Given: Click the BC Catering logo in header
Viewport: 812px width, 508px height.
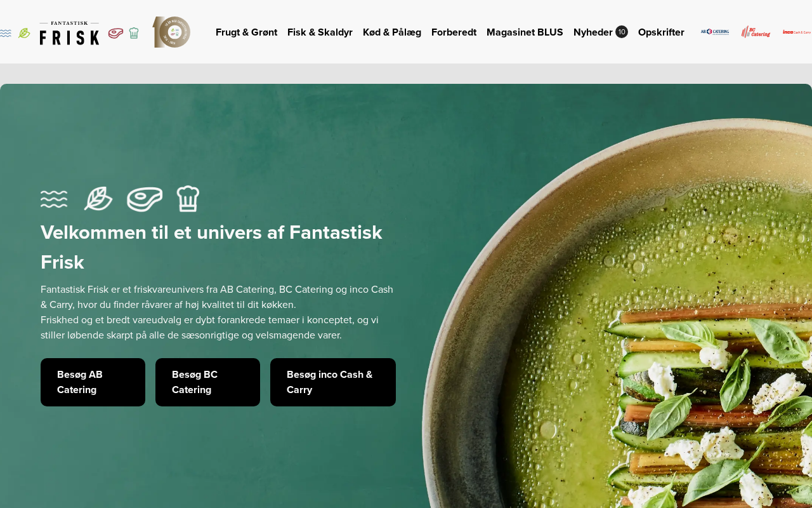Looking at the screenshot, I should pos(756,32).
